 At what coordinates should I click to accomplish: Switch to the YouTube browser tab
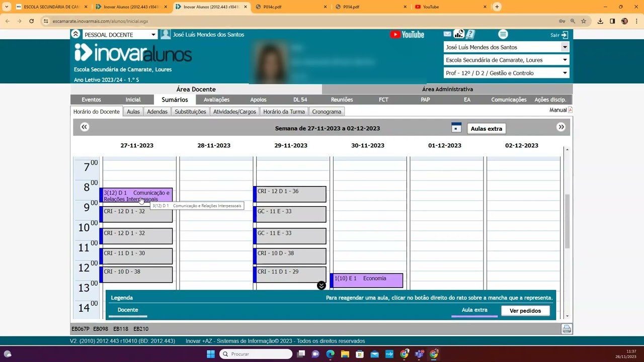coord(450,7)
